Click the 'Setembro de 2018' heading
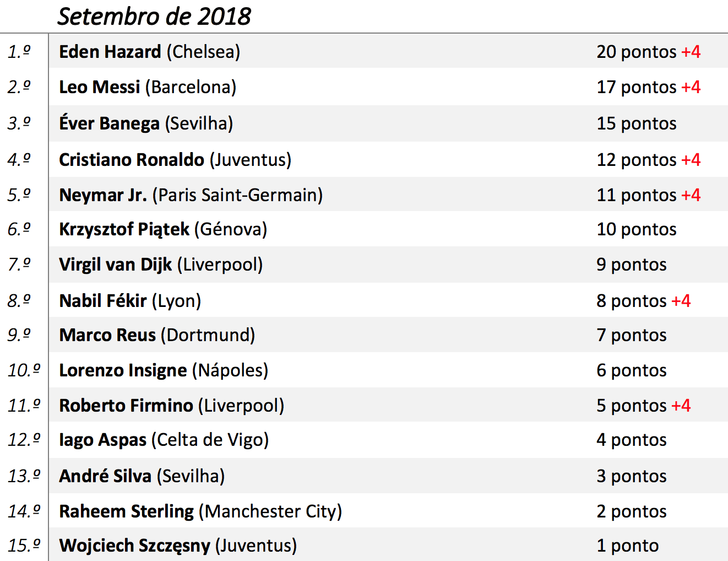 point(154,17)
